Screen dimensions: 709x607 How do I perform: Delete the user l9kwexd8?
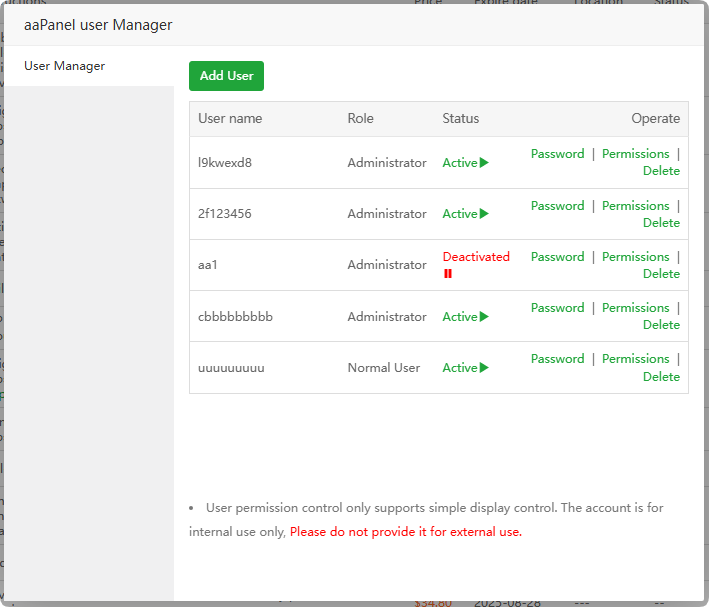661,171
